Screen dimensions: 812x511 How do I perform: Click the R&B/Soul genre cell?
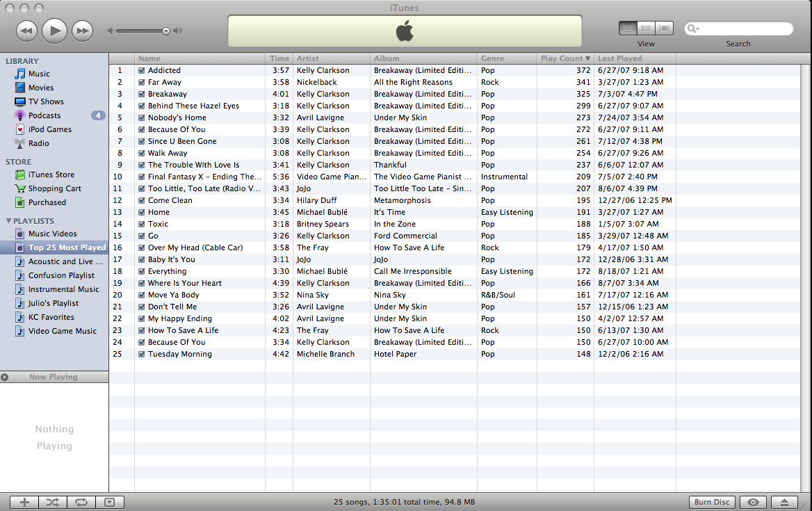(498, 295)
